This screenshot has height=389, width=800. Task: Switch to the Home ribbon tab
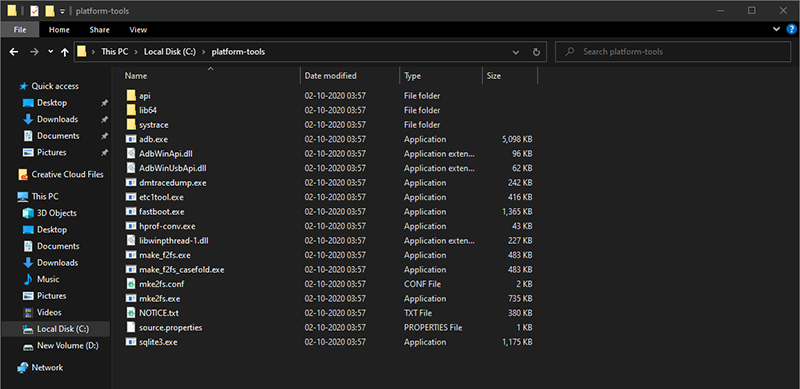tap(59, 30)
